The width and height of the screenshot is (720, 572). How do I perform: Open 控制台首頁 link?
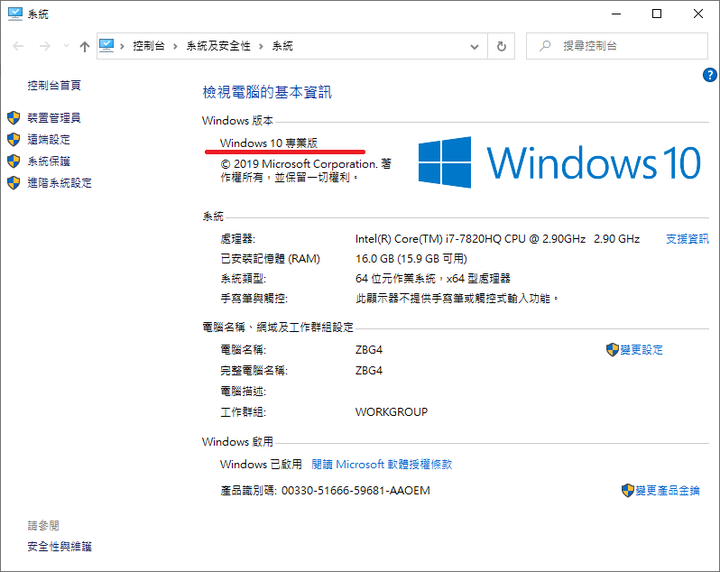[x=54, y=85]
